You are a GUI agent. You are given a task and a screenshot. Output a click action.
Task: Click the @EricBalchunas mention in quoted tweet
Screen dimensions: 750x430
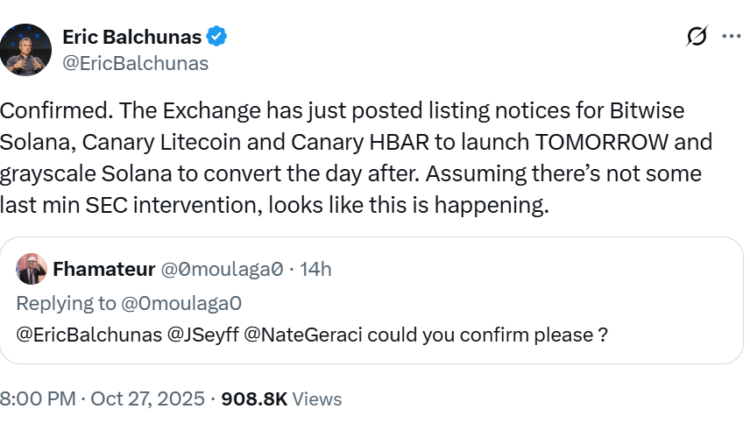click(93, 336)
